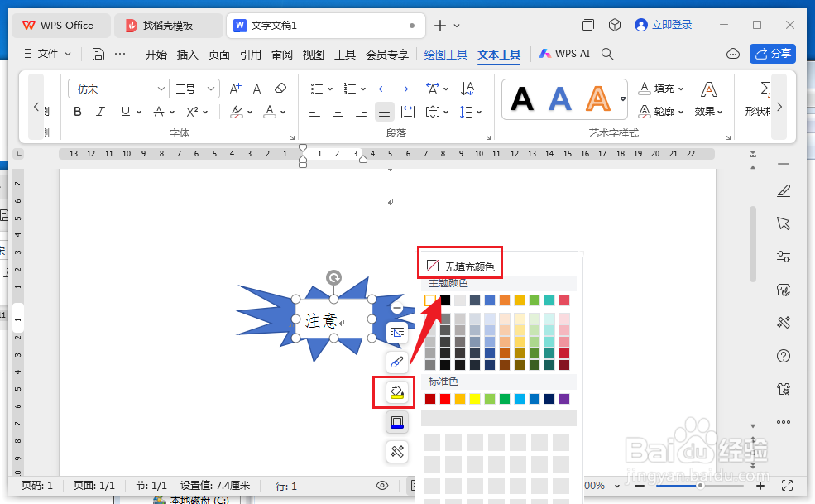815x504 pixels.
Task: Toggle eye protection mode in status bar
Action: tap(382, 485)
